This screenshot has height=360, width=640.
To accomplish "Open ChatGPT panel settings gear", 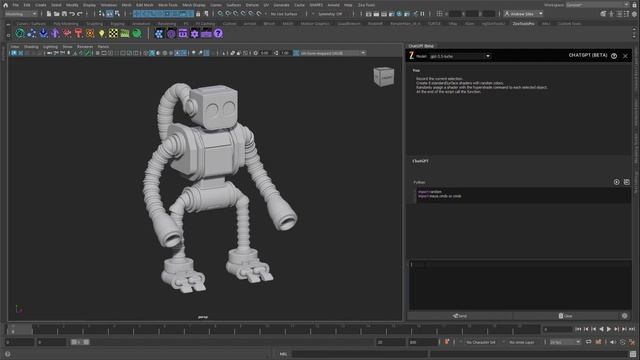I will (x=624, y=316).
